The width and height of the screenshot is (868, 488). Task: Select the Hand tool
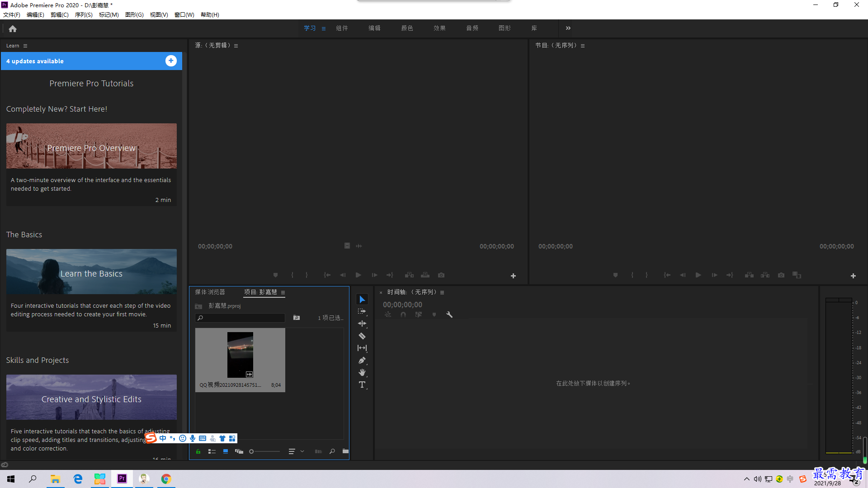tap(362, 372)
